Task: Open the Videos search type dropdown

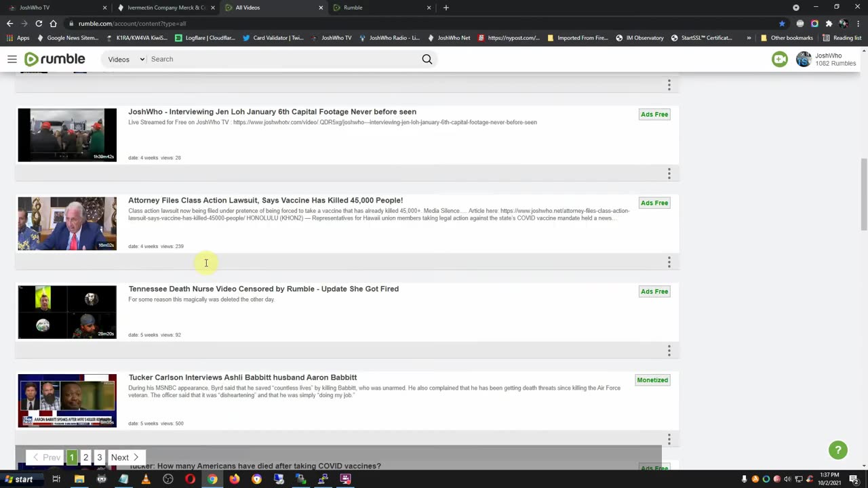Action: (126, 59)
